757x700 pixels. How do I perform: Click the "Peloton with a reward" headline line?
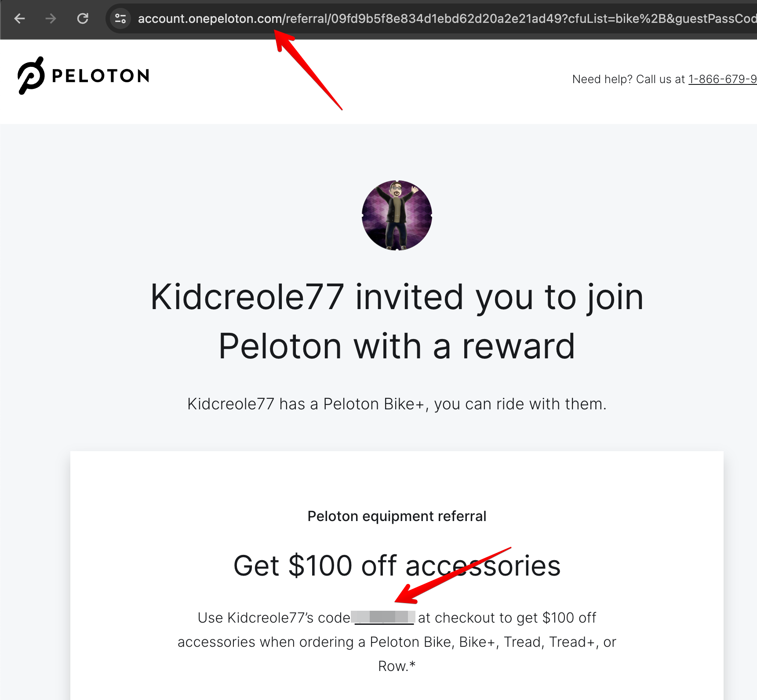tap(397, 346)
